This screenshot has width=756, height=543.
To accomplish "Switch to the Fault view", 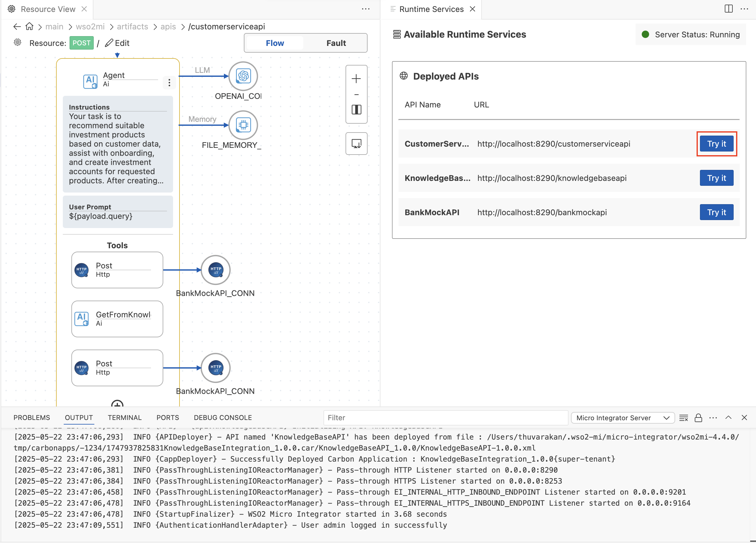I will coord(336,43).
